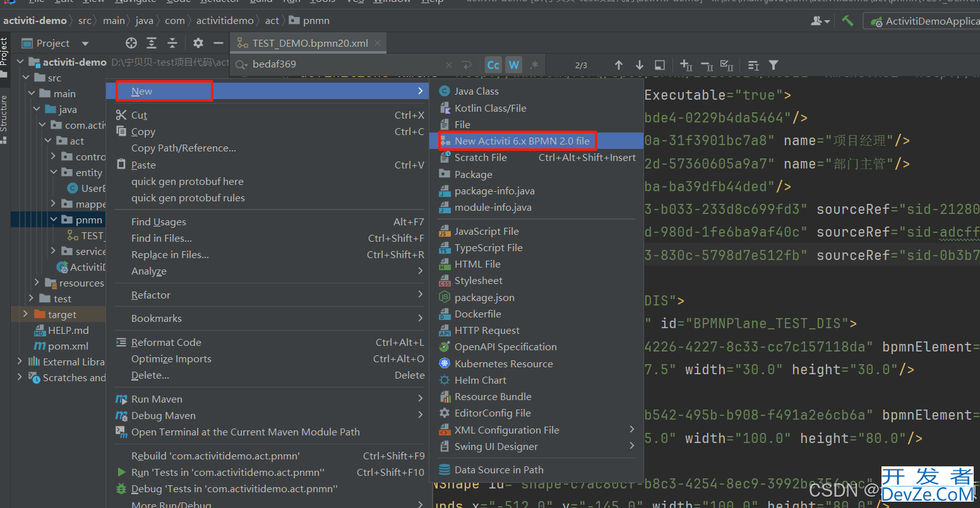Click the new line (return arrow) icon in search bar
The image size is (980, 508).
tap(467, 64)
